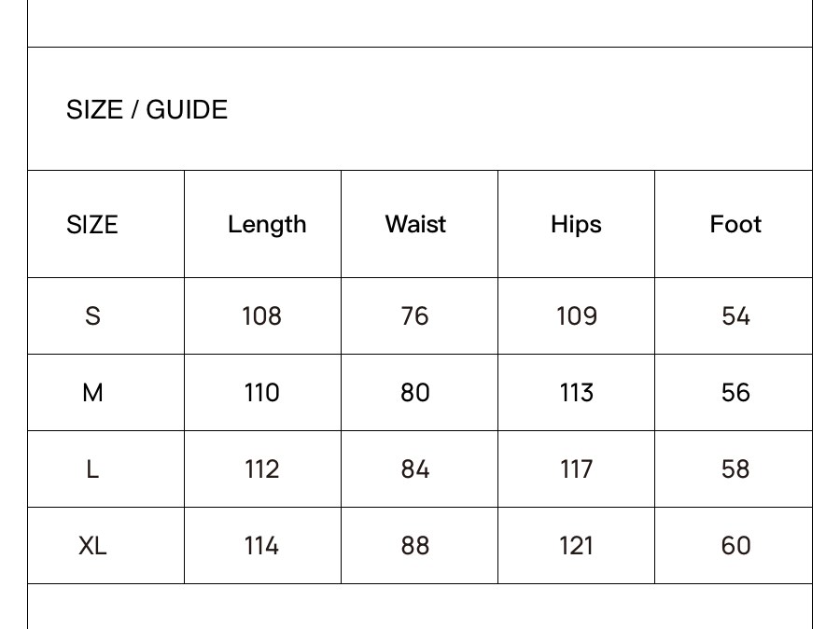Click the SIZE / GUIDE heading
840x629 pixels.
147,110
